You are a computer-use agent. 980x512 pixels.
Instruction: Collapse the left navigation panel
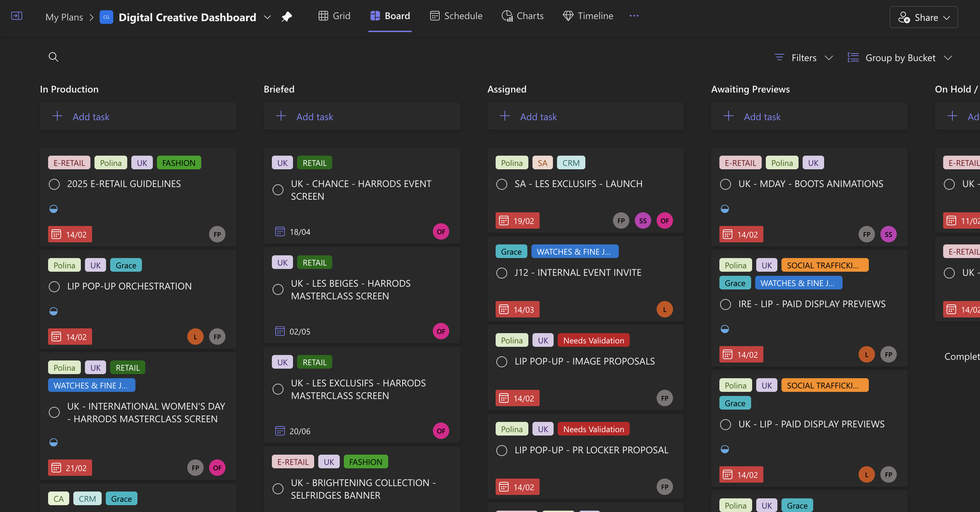(17, 16)
